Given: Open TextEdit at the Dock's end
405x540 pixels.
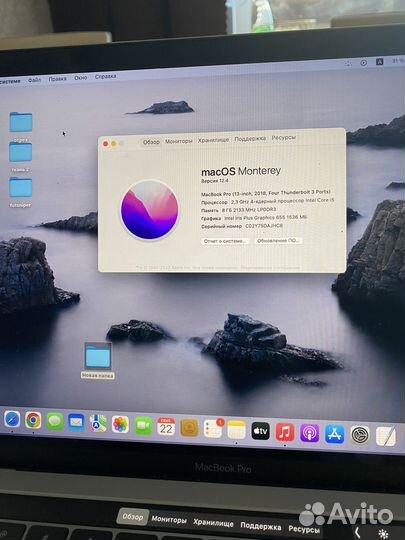Looking at the screenshot, I should point(386,436).
